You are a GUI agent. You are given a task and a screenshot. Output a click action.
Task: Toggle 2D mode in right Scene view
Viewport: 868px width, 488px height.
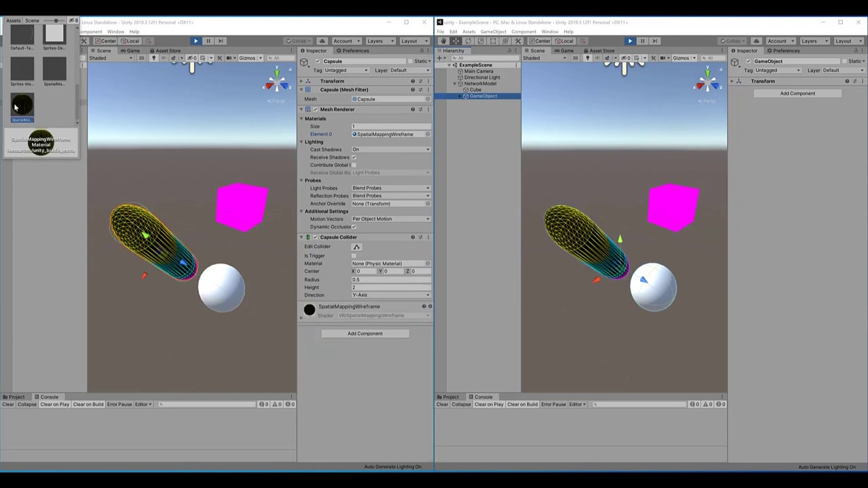pos(575,58)
